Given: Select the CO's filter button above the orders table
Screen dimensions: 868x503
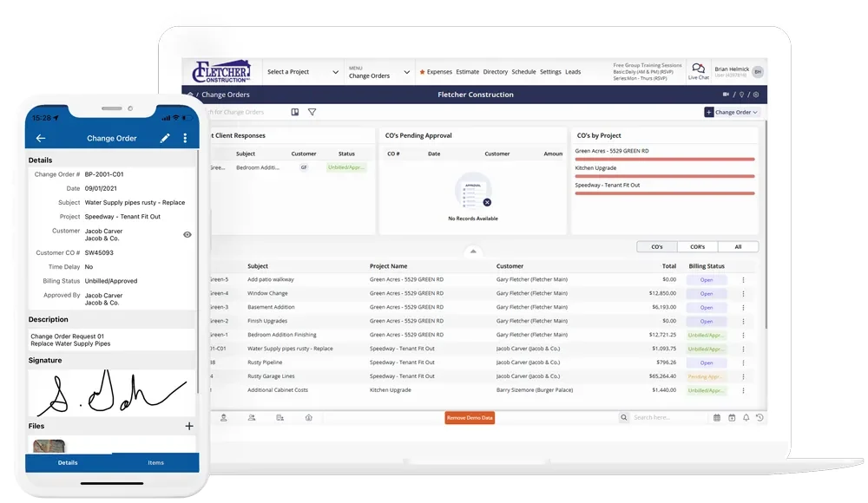Looking at the screenshot, I should 656,246.
